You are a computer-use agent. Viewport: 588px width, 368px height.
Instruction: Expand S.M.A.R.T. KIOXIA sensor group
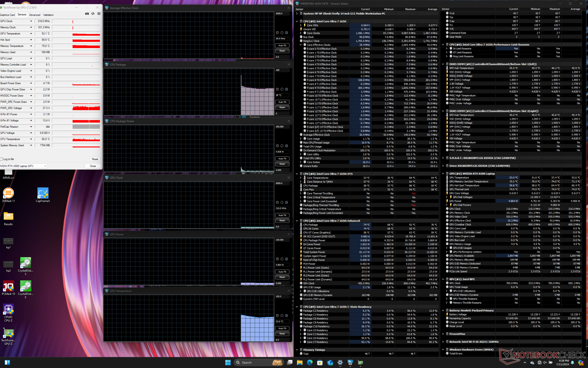point(443,158)
